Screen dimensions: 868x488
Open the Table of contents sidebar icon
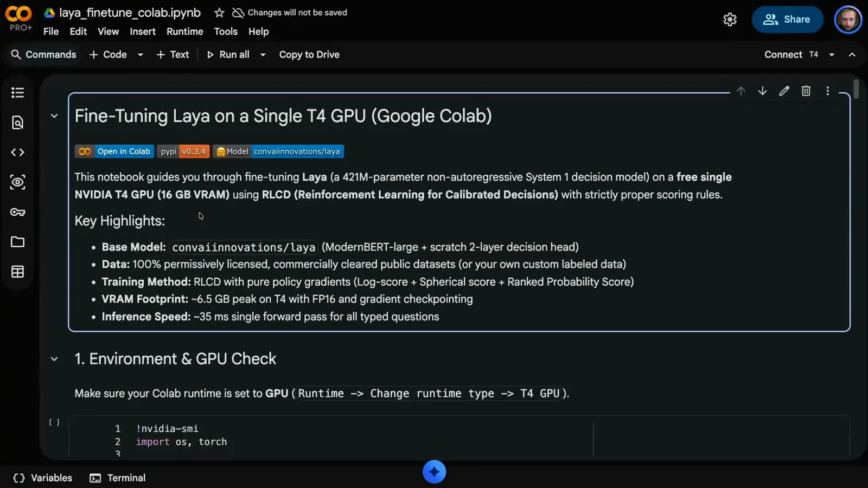(17, 93)
